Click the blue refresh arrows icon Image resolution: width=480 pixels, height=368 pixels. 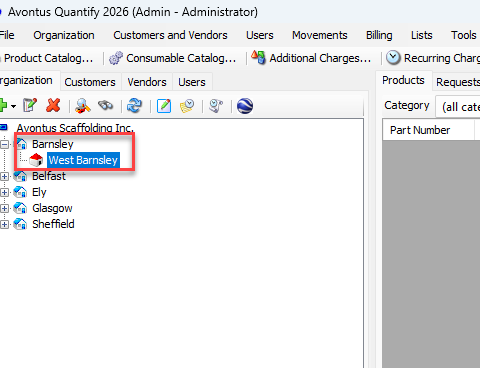pos(135,106)
